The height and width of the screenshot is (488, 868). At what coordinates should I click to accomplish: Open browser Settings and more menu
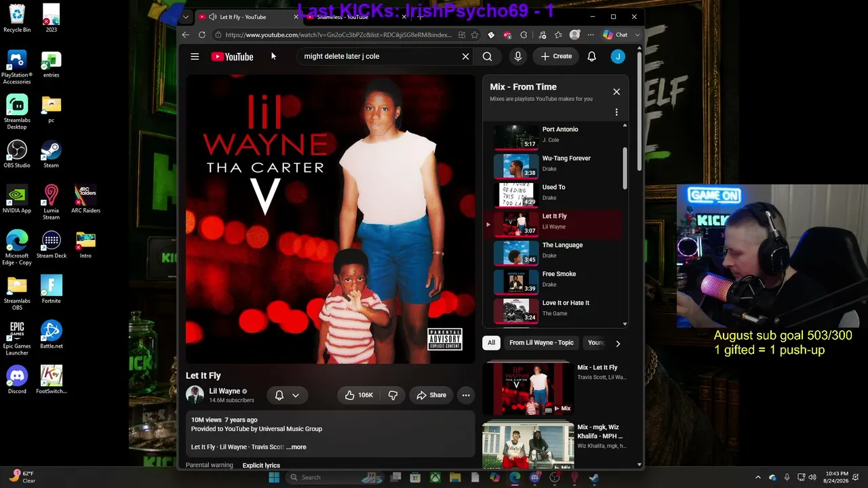[591, 35]
